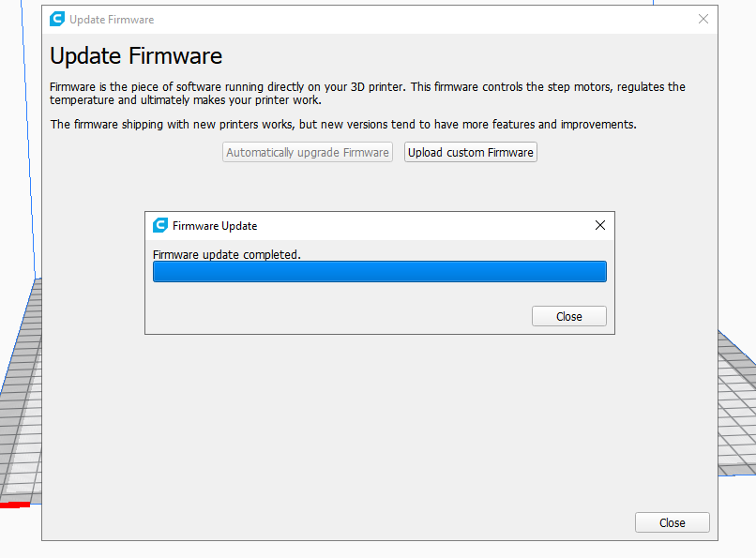Click the 'Firmware Update' dialog title text
756x558 pixels.
[215, 226]
